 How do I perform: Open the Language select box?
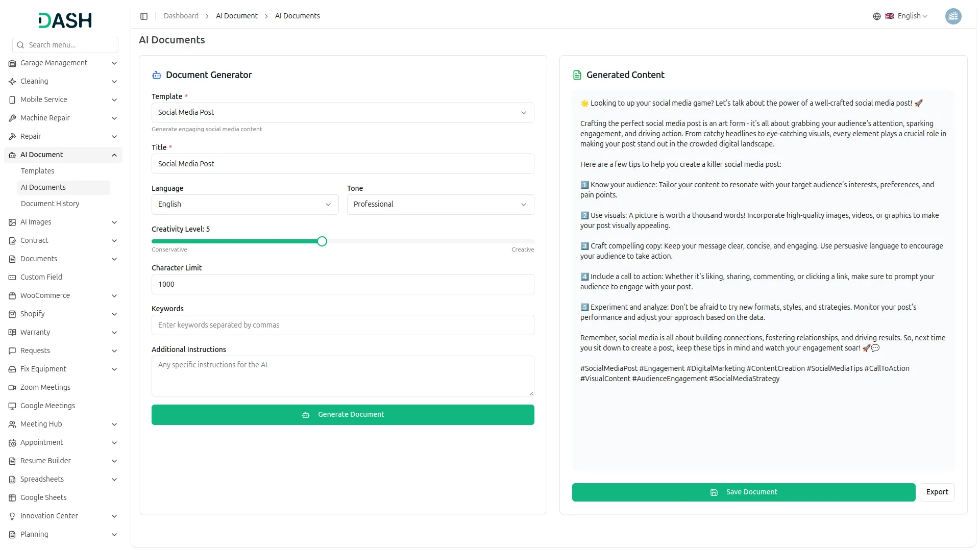[x=244, y=205]
